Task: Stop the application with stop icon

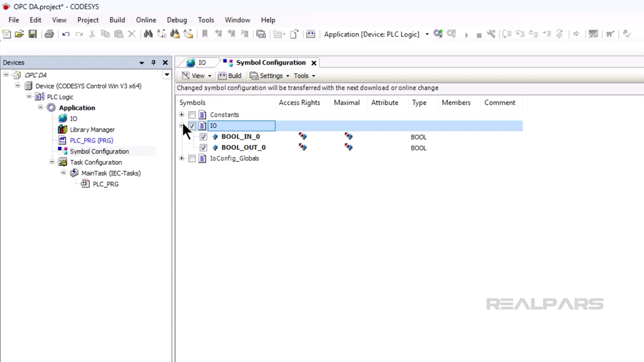Action: point(479,35)
